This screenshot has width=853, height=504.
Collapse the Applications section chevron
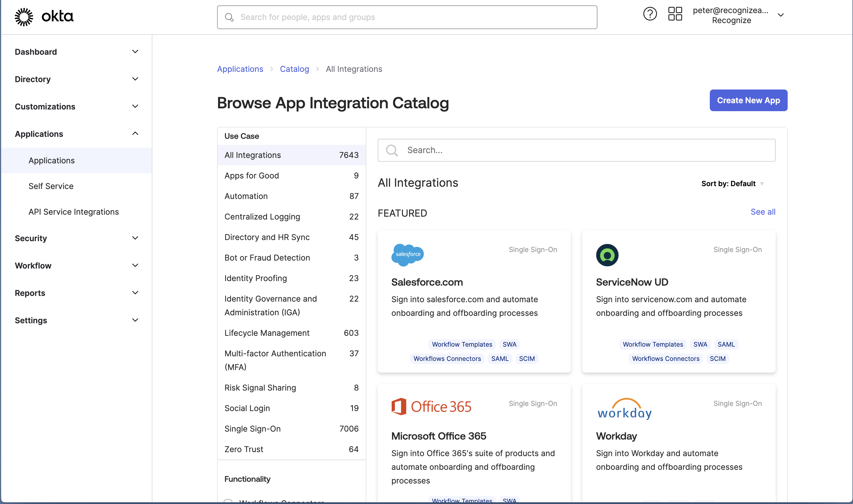pos(135,133)
